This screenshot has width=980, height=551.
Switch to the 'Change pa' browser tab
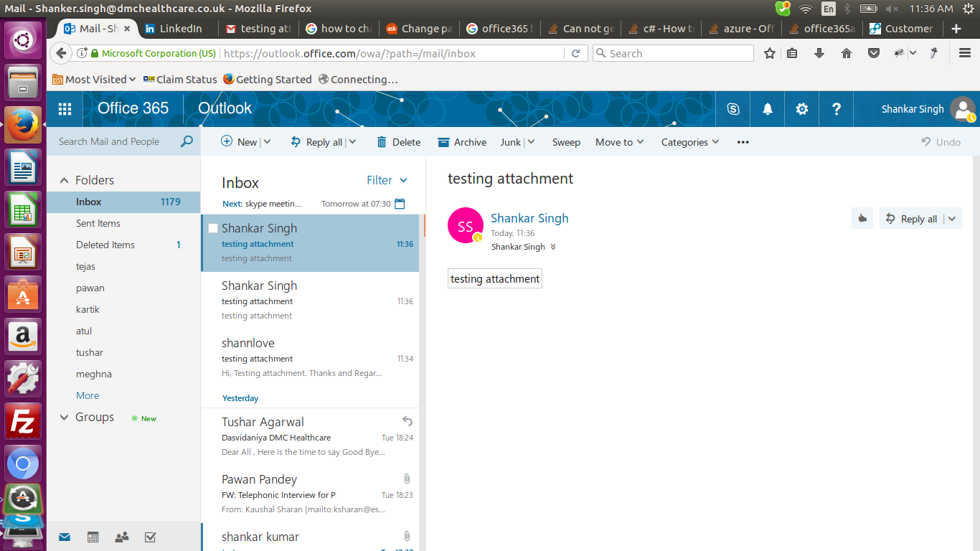(420, 29)
